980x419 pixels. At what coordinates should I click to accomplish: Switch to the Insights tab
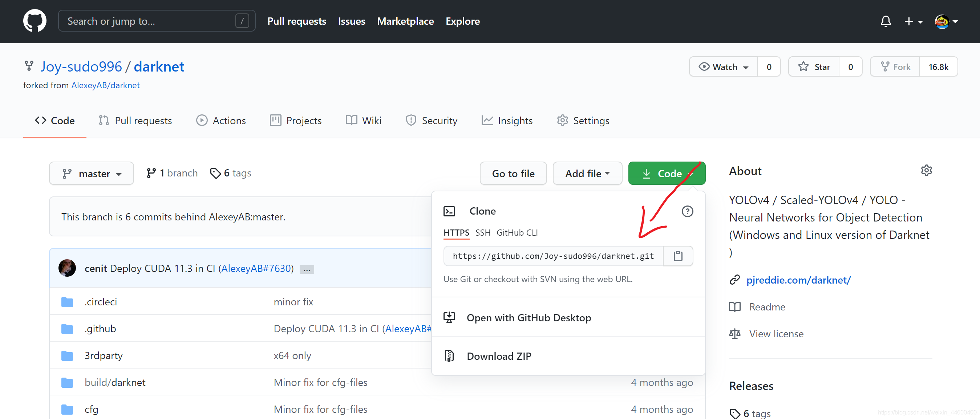[x=507, y=121]
